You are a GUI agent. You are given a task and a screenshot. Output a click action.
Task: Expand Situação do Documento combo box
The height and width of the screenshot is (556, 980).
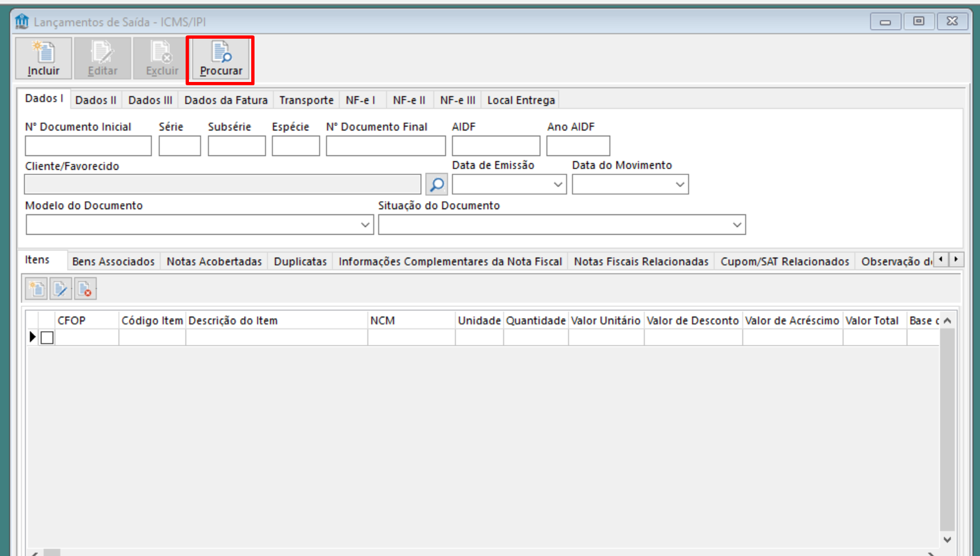[737, 225]
